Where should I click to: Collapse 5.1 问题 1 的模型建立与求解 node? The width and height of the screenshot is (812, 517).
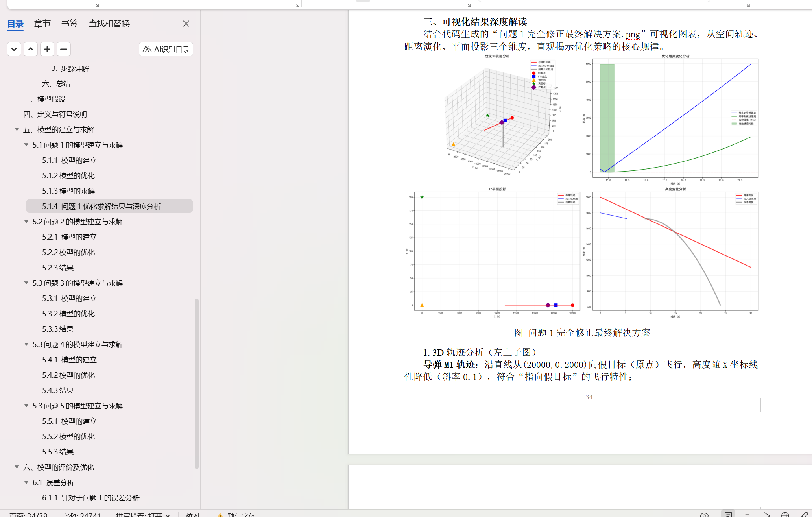pyautogui.click(x=26, y=145)
